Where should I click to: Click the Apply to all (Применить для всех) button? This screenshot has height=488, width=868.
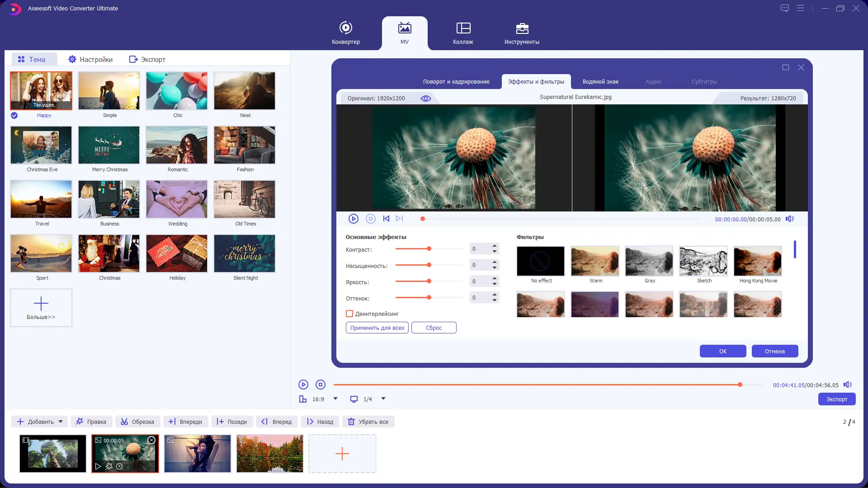(x=377, y=328)
